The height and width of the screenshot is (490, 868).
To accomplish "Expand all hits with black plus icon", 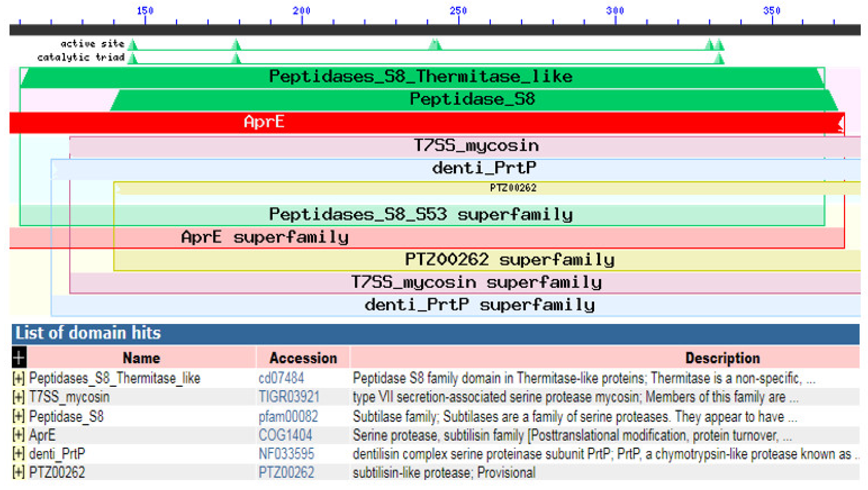I will 19,357.
